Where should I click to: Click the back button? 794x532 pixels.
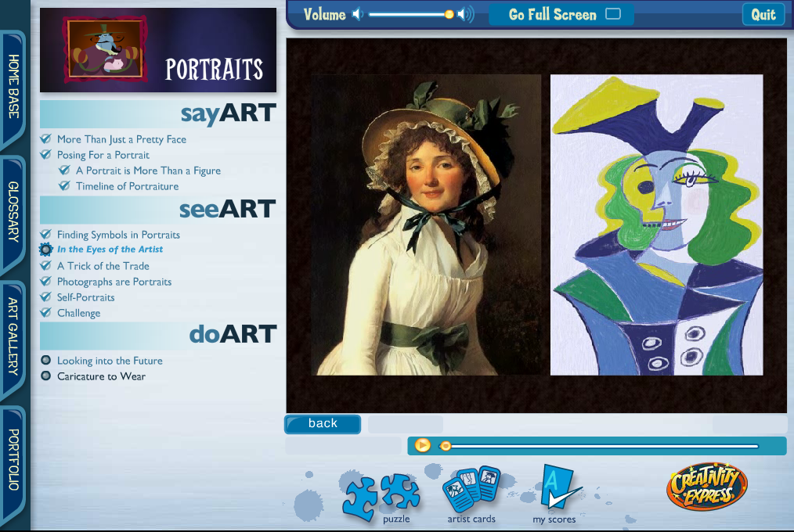point(323,424)
